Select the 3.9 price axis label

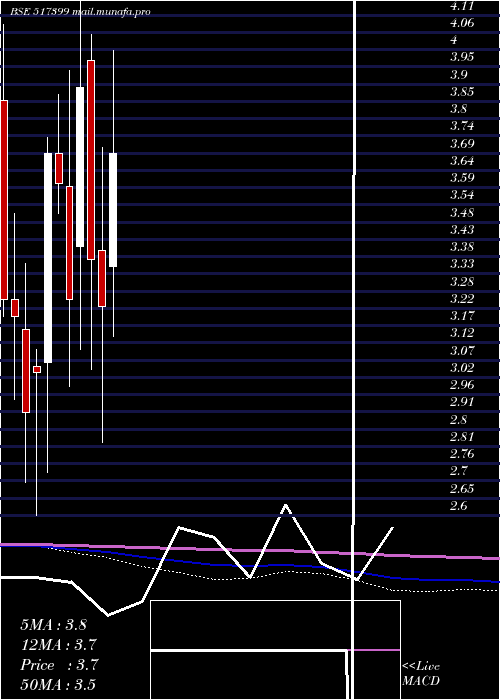coord(459,74)
